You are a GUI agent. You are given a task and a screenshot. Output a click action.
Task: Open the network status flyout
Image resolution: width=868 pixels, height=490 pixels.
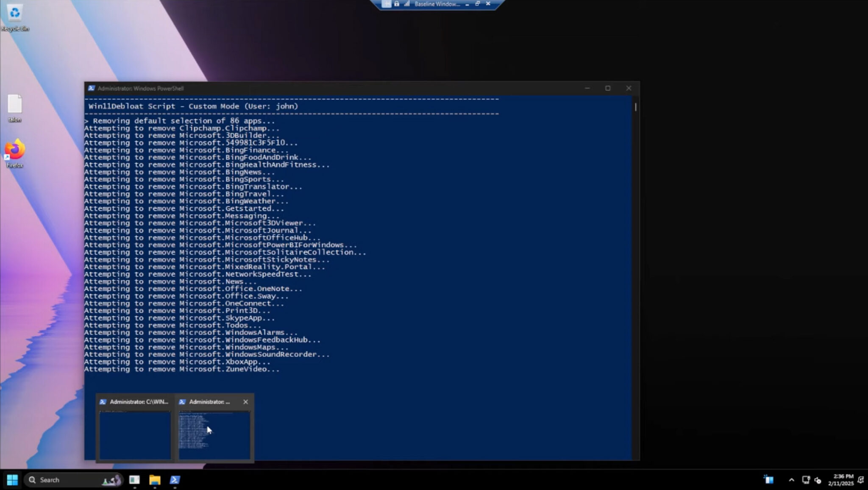coord(806,480)
